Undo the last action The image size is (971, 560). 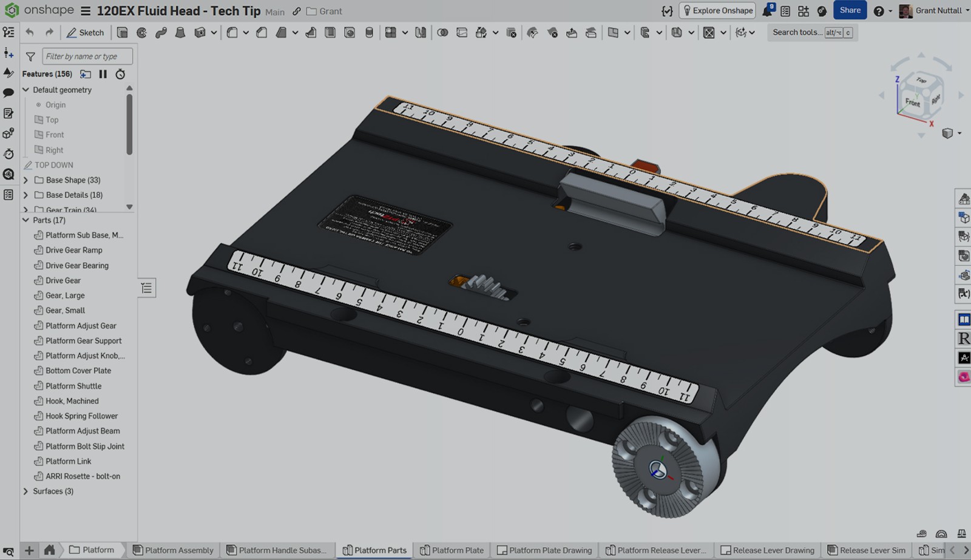click(x=30, y=33)
